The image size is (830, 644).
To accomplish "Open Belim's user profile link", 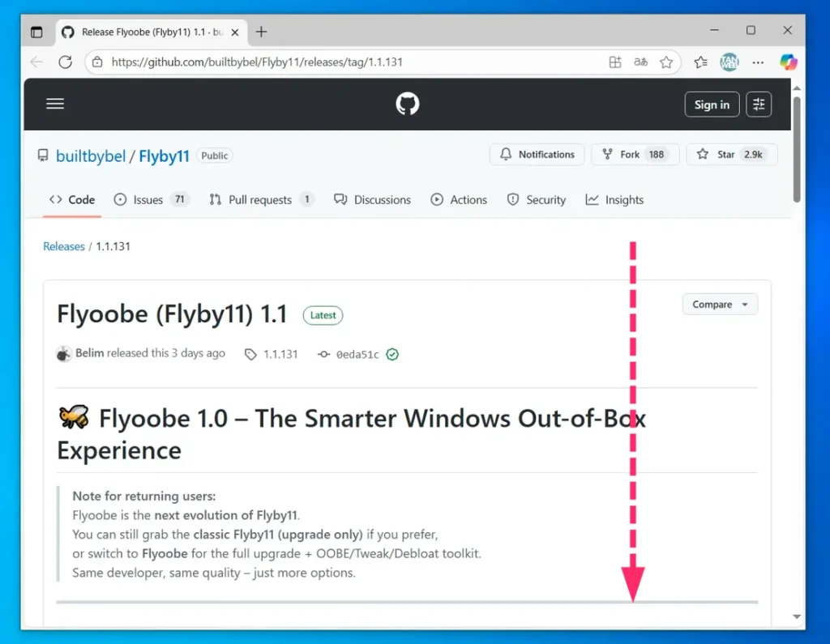I will 89,353.
